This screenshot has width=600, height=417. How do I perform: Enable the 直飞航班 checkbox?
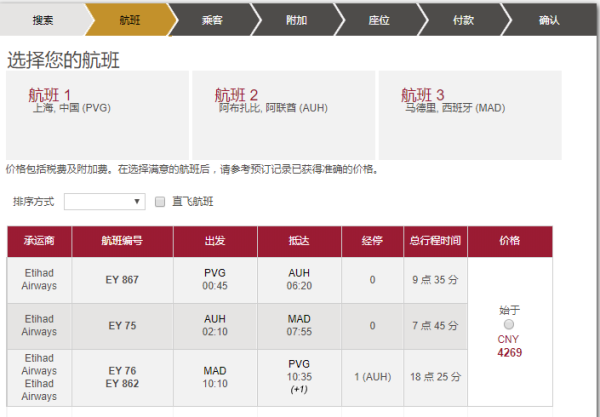coord(160,202)
